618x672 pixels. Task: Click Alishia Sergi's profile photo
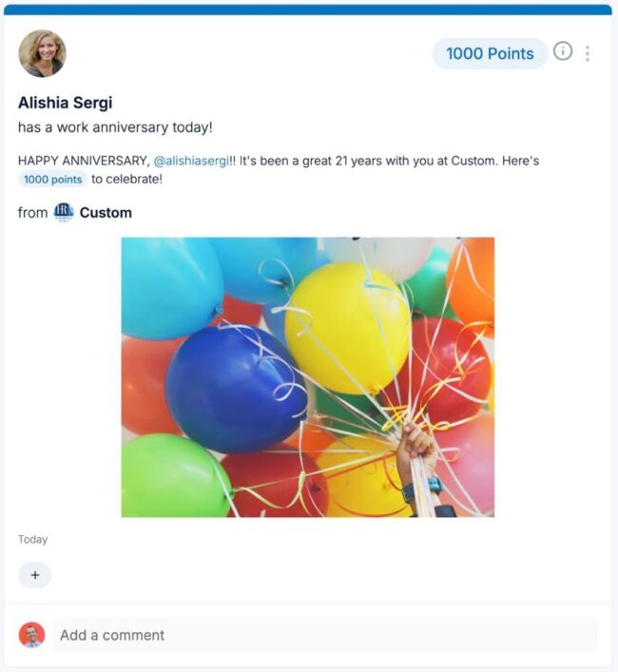coord(42,53)
